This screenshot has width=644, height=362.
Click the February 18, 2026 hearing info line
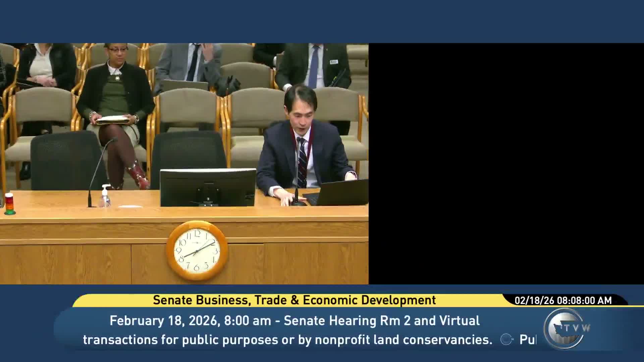tap(294, 321)
